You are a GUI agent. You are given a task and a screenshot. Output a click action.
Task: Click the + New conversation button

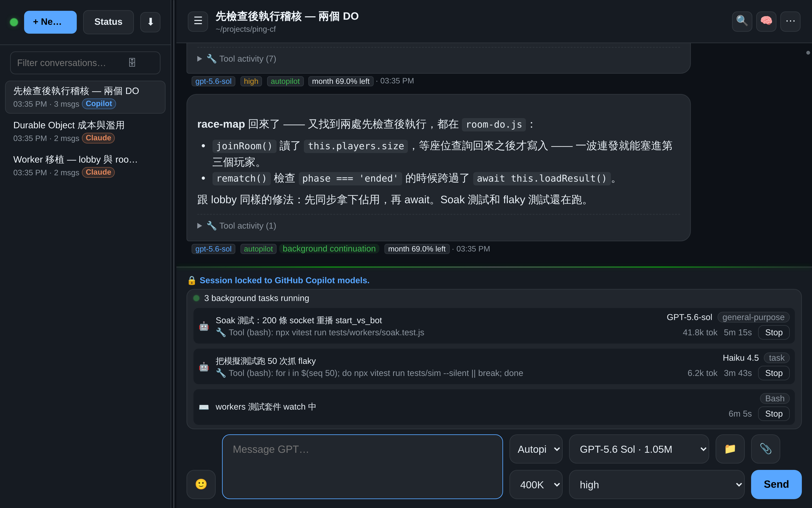(x=50, y=22)
